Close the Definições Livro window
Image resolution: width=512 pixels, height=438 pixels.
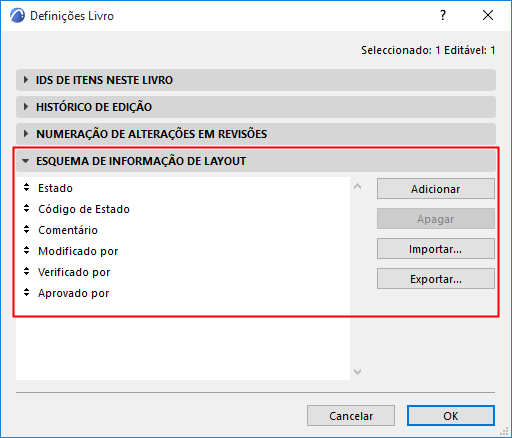[488, 15]
